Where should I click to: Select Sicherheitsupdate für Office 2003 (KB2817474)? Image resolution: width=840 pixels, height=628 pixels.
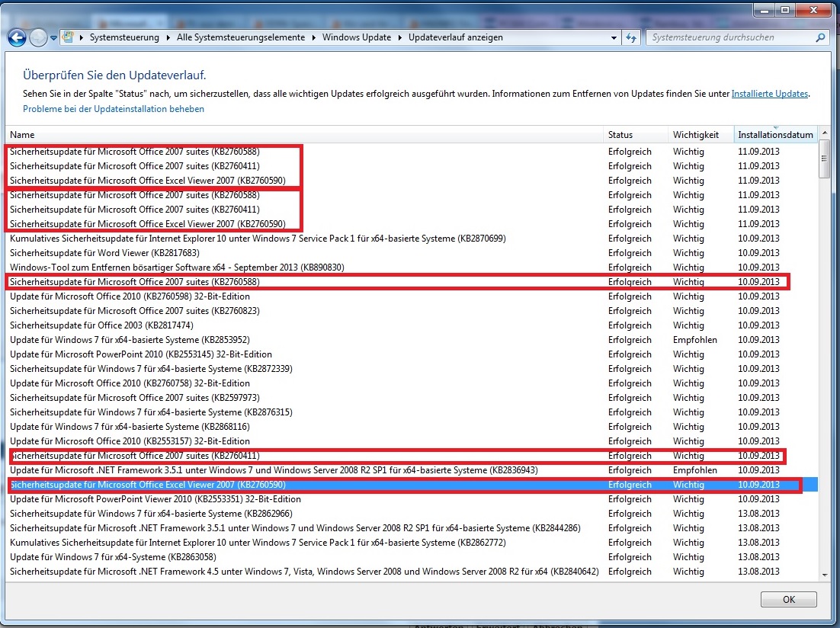(x=412, y=325)
